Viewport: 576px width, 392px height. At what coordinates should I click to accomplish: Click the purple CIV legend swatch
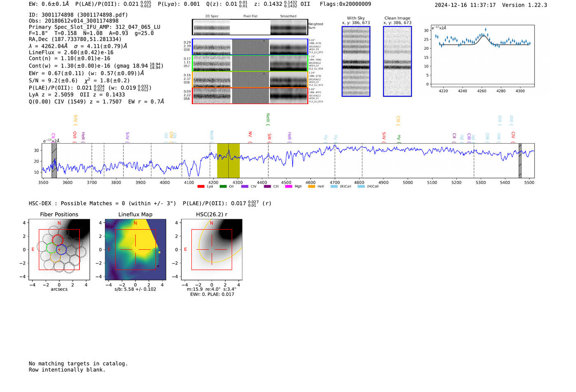pos(245,187)
